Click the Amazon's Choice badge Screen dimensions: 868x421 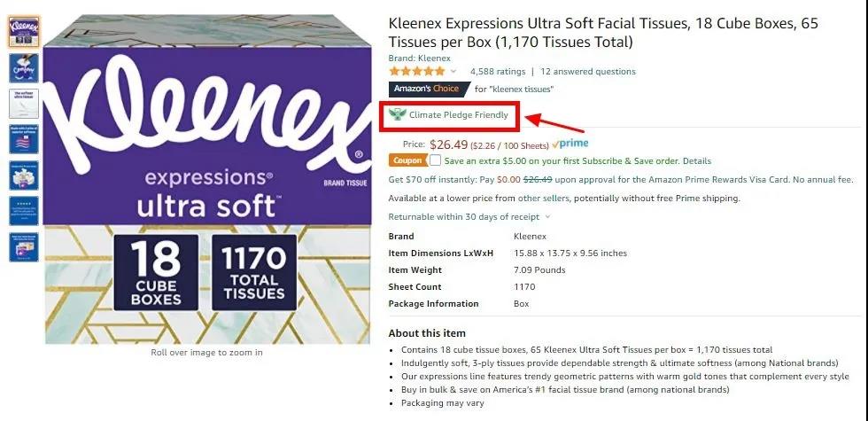click(x=429, y=89)
